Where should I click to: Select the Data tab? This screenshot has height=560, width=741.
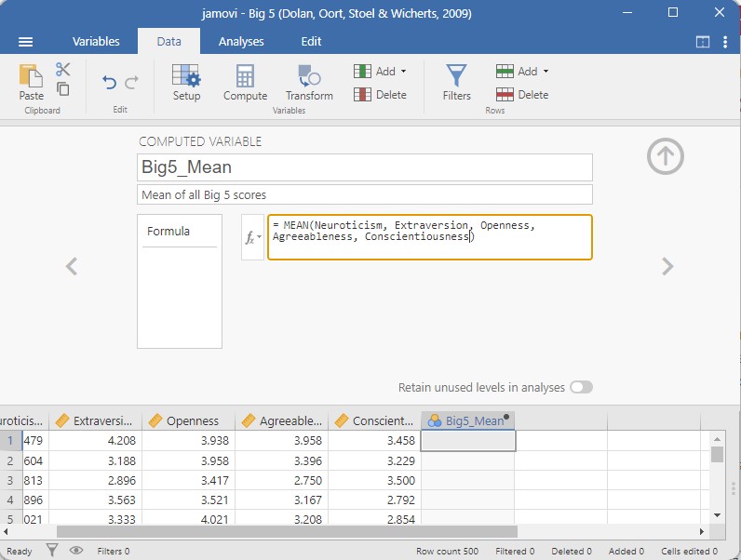click(x=168, y=42)
